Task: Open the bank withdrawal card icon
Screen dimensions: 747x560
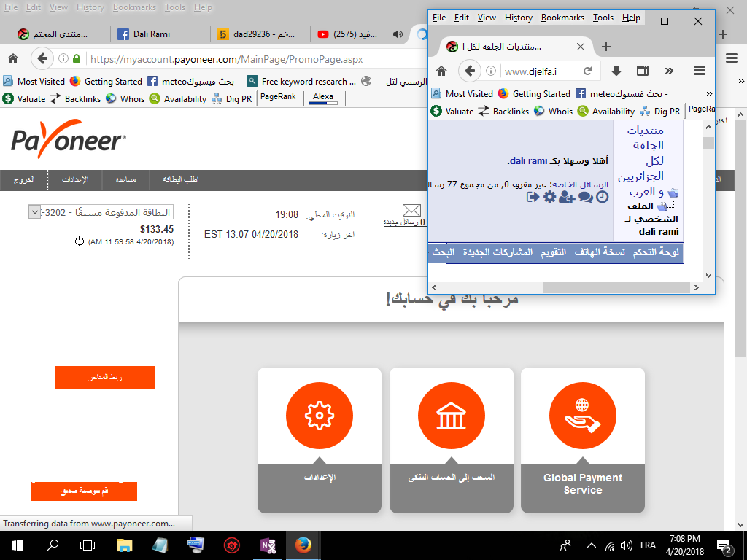Action: coord(451,415)
